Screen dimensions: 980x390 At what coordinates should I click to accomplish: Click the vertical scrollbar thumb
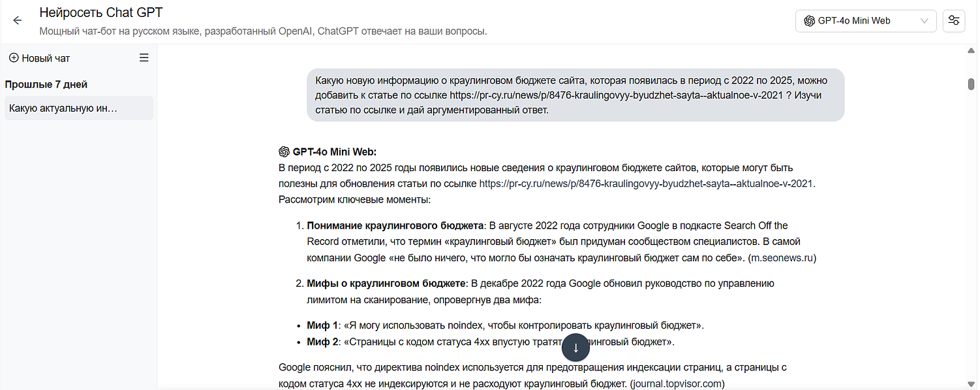point(972,84)
